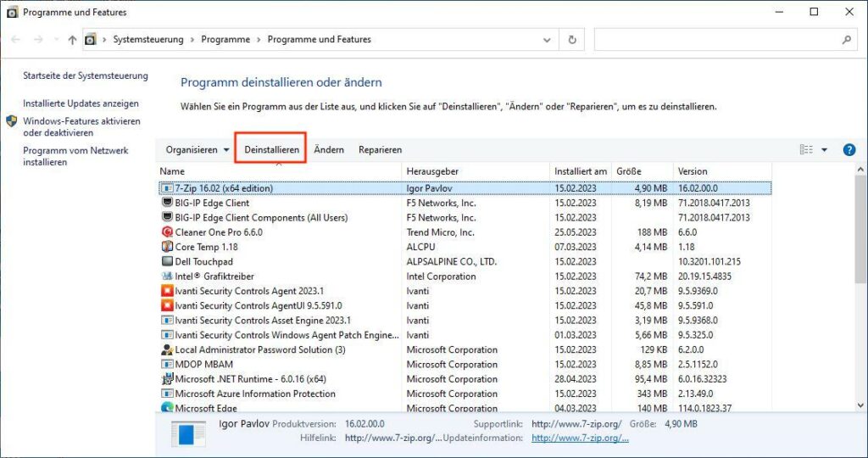Screen dimensions: 868x458
Task: Click Deinstallieren in the toolbar
Action: click(x=271, y=150)
